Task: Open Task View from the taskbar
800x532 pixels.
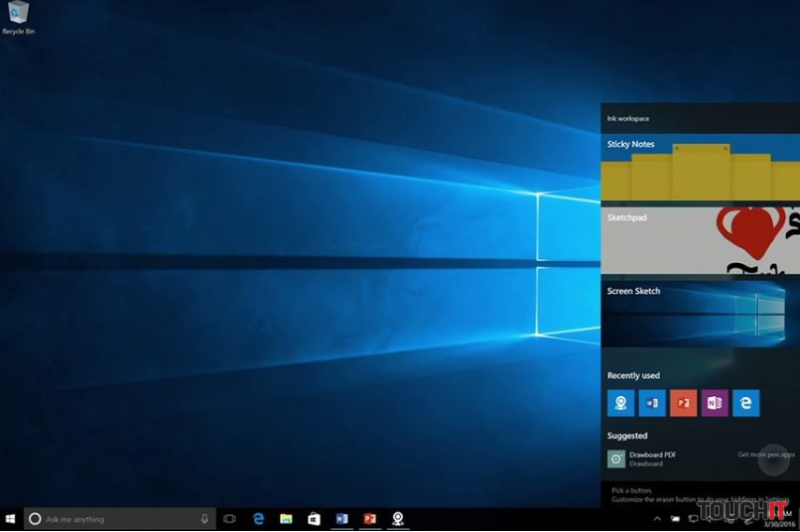Action: tap(229, 519)
